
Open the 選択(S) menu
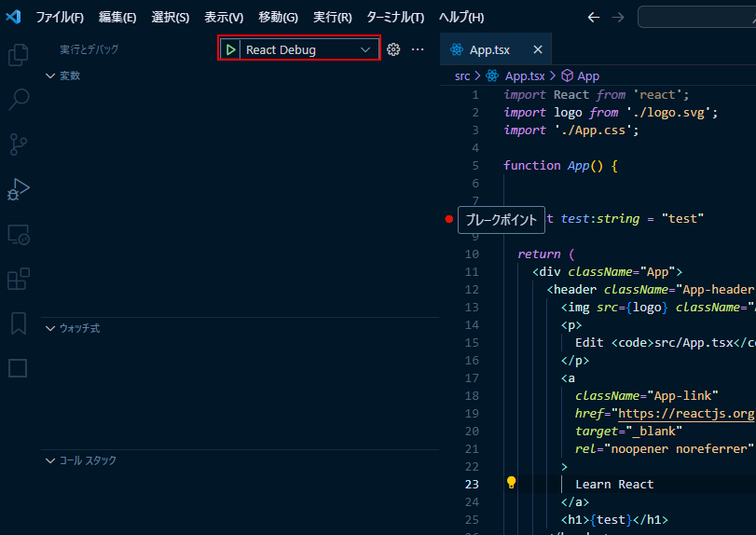171,18
